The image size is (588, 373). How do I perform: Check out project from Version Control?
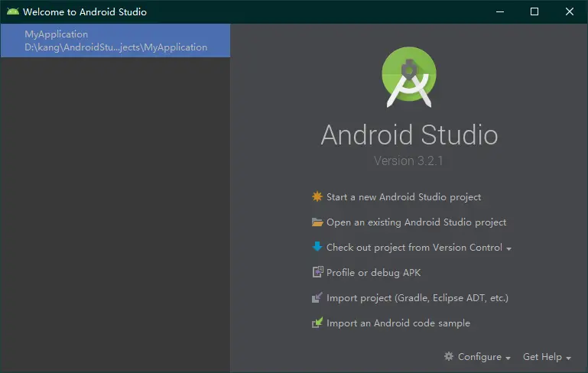tap(414, 248)
